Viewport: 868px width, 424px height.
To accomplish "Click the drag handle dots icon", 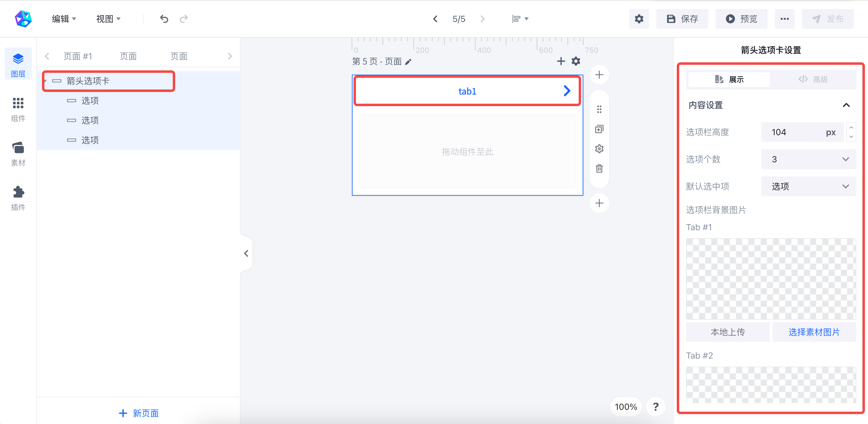I will pos(599,109).
